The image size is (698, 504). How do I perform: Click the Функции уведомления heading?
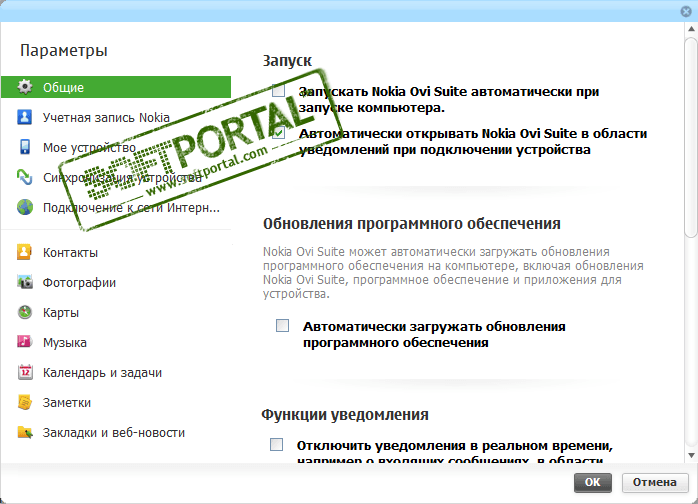(345, 415)
